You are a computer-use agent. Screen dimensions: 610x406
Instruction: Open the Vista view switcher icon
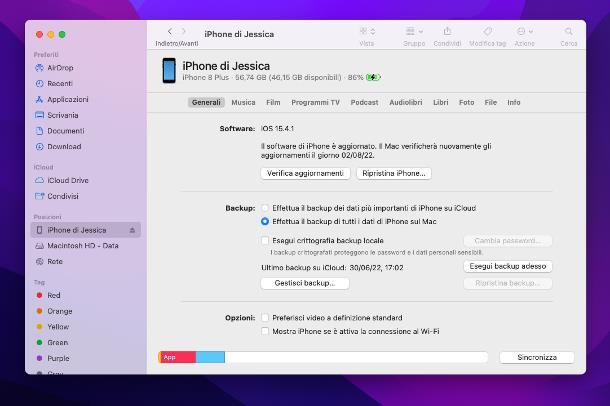click(x=367, y=31)
